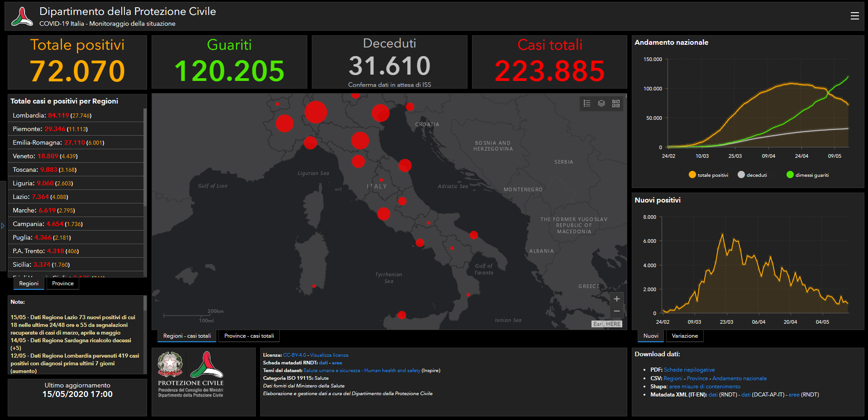
Task: Open the basemap gallery grid icon
Action: click(x=616, y=104)
